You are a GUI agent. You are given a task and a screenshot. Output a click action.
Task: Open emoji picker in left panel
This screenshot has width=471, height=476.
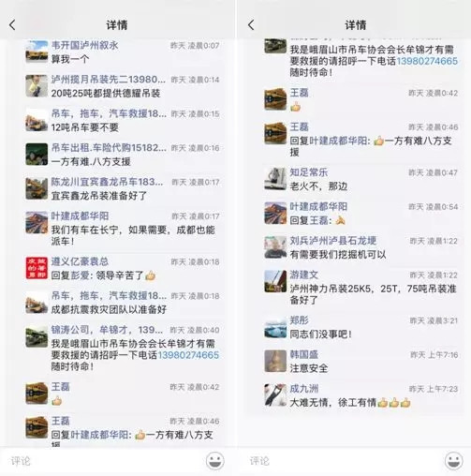(x=214, y=461)
